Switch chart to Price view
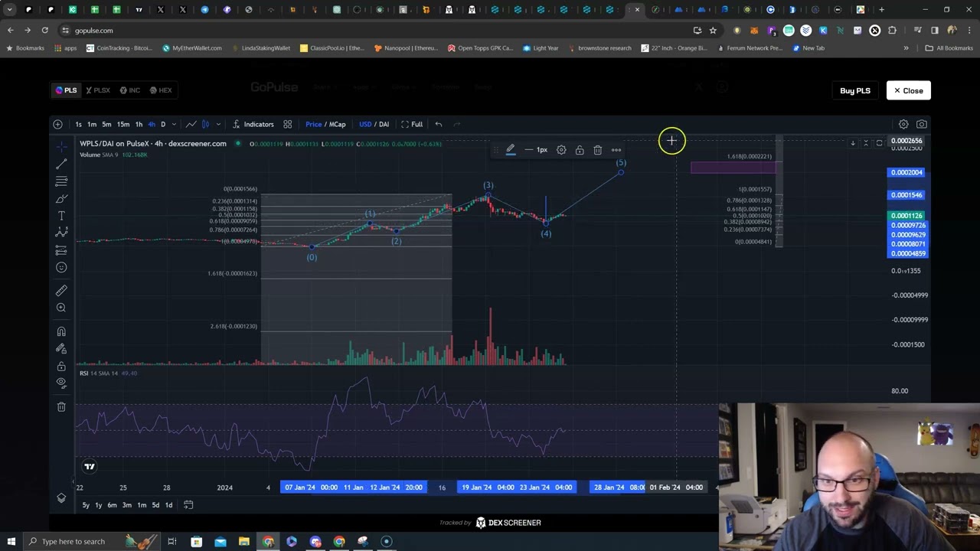 313,124
